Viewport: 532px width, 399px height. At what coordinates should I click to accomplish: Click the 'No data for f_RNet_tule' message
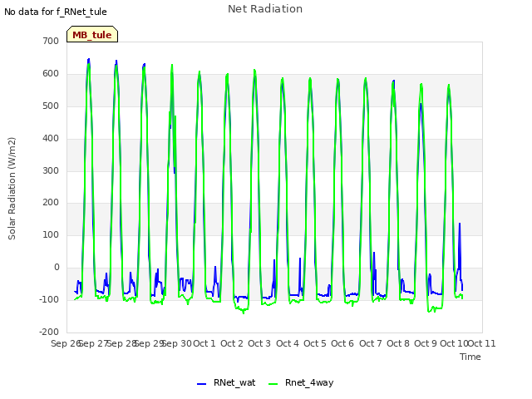pyautogui.click(x=56, y=12)
